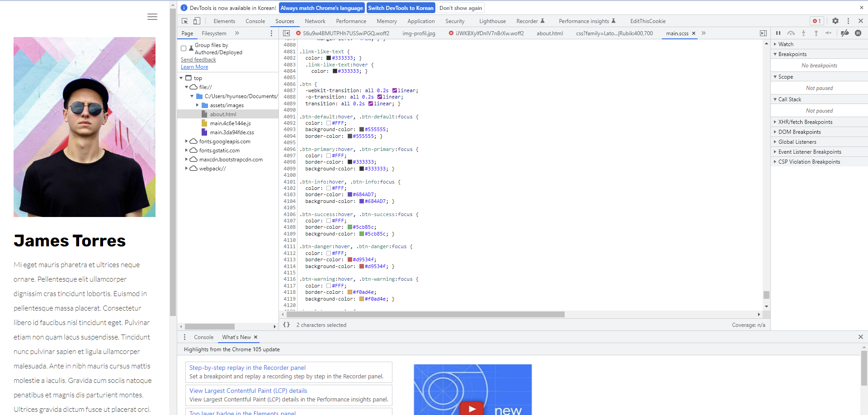The height and width of the screenshot is (415, 868).
Task: Click pretty print braces icon
Action: tap(286, 325)
